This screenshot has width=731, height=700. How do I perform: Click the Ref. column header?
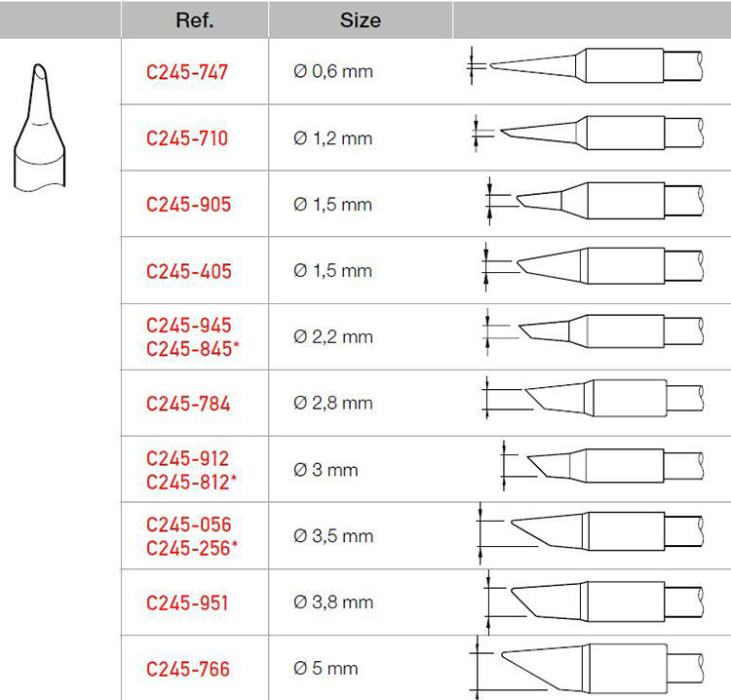[195, 19]
